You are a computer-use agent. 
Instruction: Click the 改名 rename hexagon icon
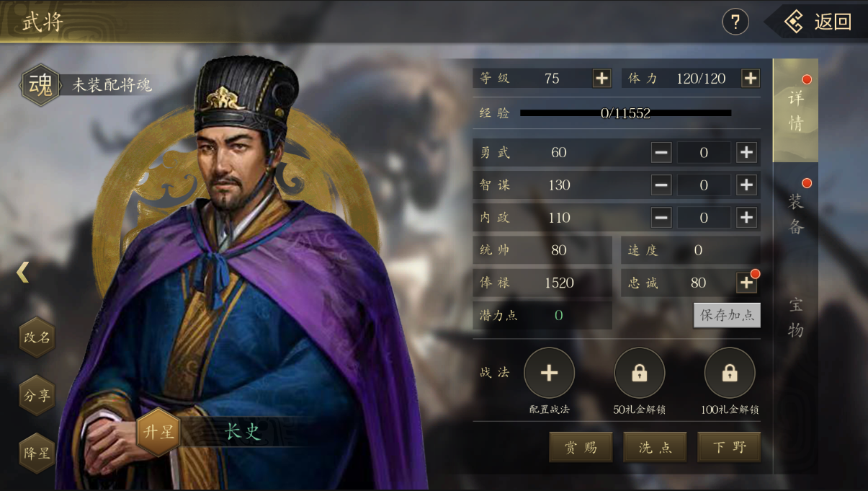37,337
